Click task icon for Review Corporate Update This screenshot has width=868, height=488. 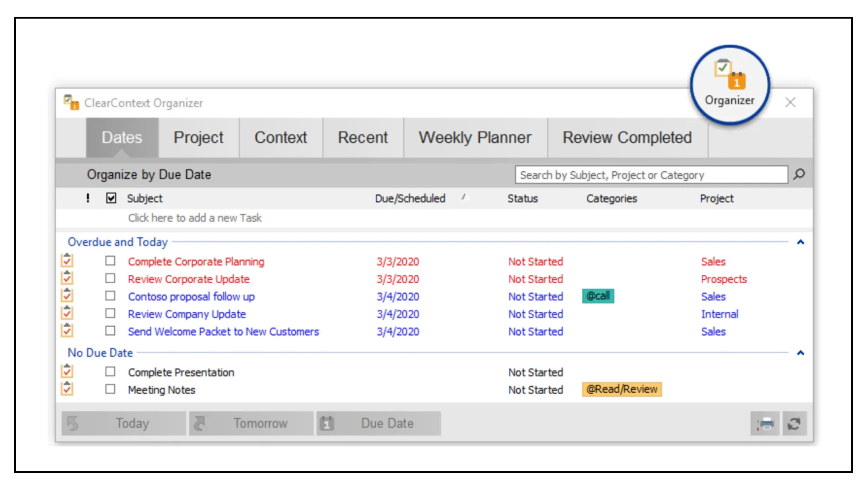point(67,278)
